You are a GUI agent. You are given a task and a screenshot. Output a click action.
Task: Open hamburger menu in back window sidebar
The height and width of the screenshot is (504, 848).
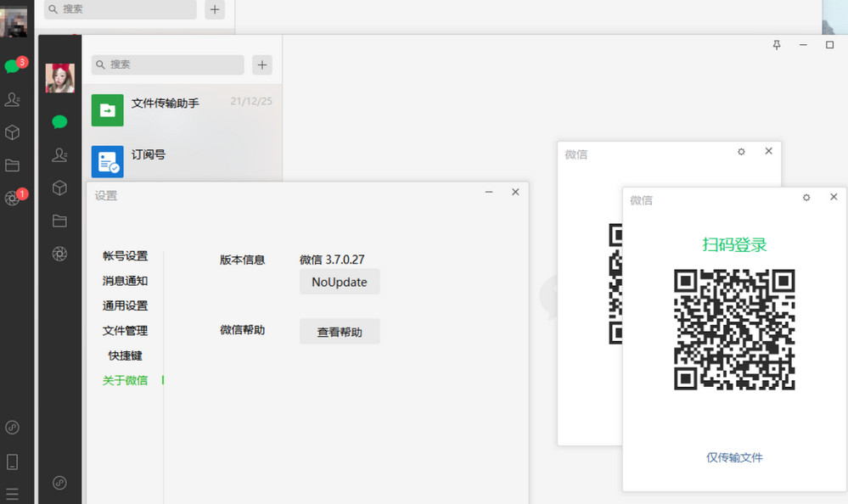13,495
